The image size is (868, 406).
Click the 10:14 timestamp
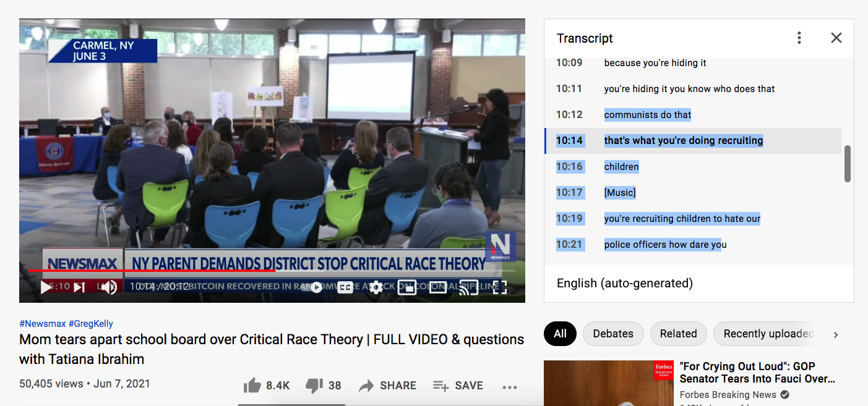569,141
